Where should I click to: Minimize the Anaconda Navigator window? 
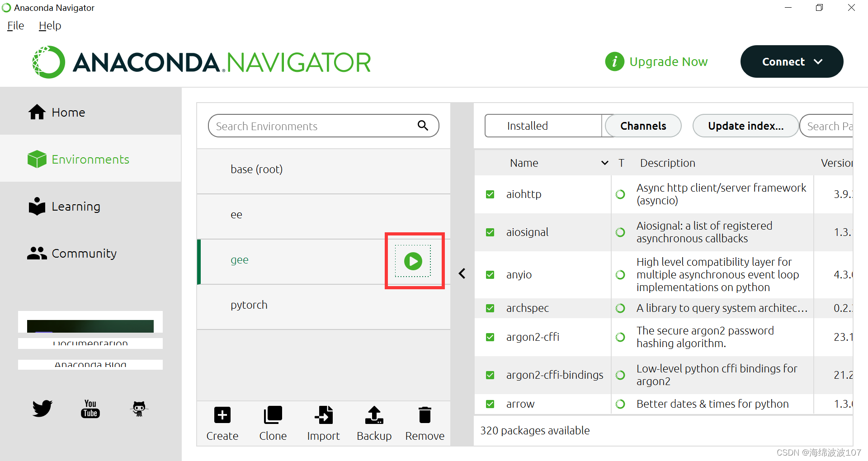point(788,8)
